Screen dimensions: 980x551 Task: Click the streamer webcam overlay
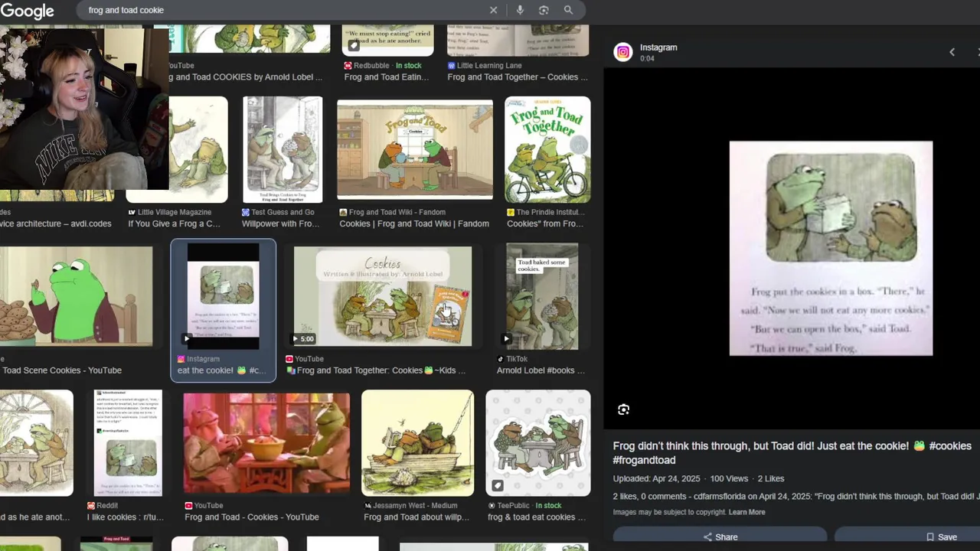pyautogui.click(x=84, y=109)
